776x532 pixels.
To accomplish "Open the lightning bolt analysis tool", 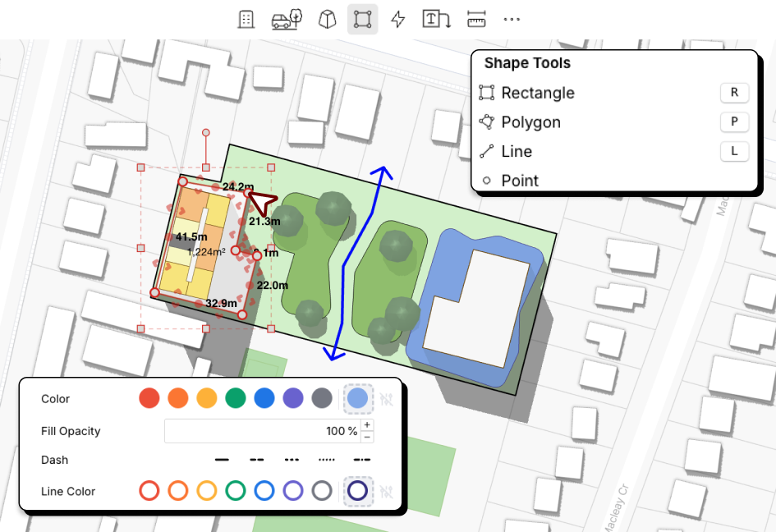I will pyautogui.click(x=398, y=20).
